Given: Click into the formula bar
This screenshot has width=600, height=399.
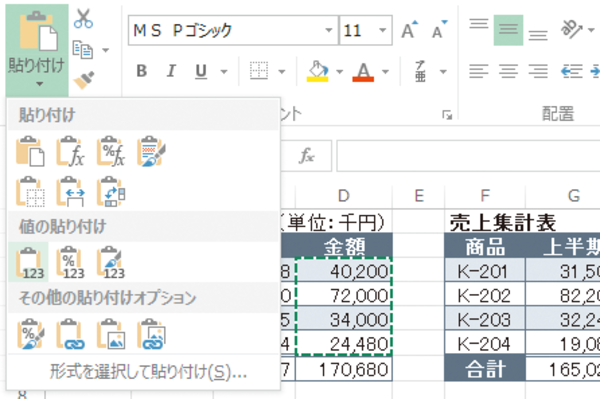Looking at the screenshot, I should tap(468, 156).
